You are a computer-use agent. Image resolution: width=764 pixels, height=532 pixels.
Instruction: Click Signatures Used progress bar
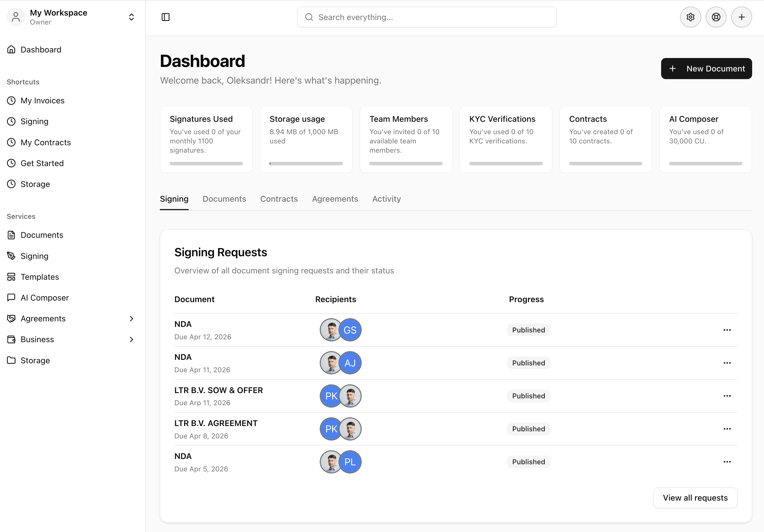tap(206, 164)
